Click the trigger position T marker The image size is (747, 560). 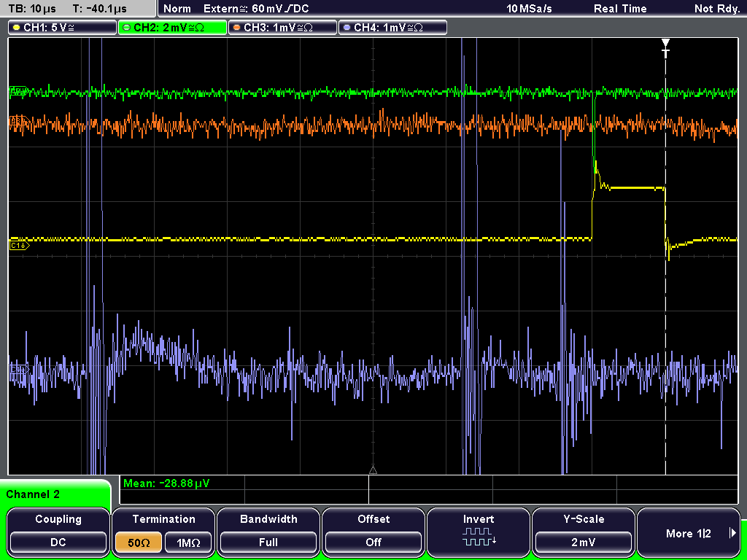tap(665, 49)
